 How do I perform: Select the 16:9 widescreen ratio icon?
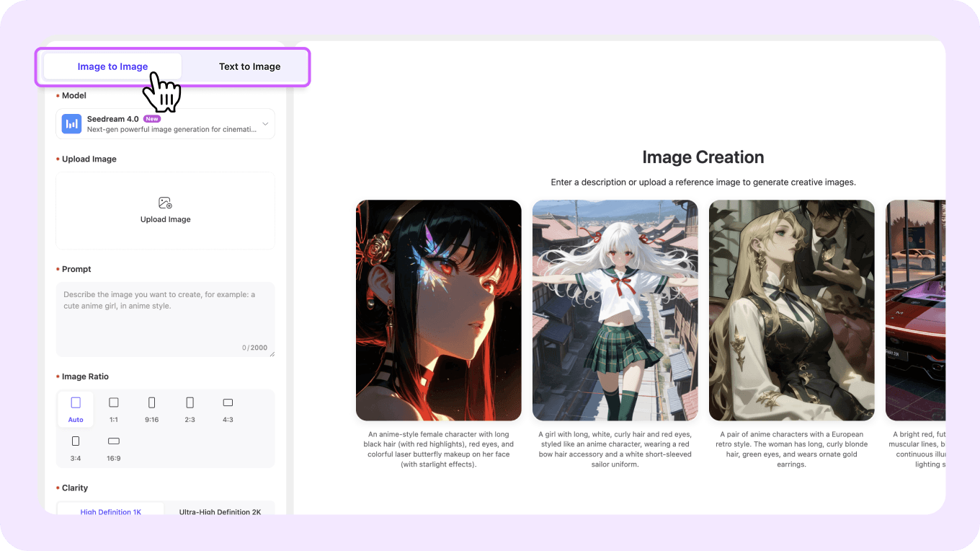114,441
